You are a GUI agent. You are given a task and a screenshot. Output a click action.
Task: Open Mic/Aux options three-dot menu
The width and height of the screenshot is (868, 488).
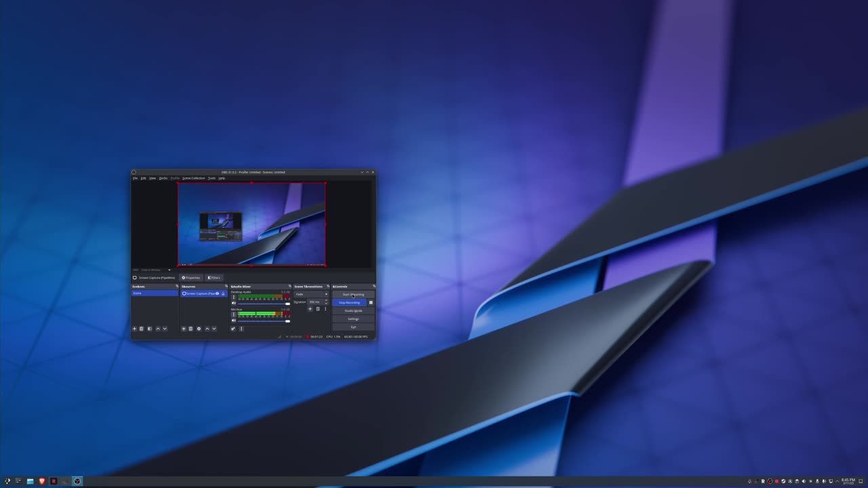pyautogui.click(x=234, y=314)
